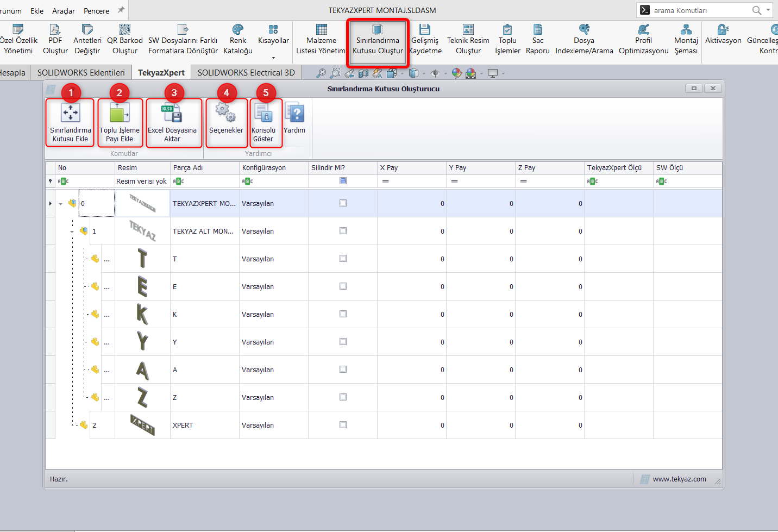Open SW Dosyalarını Farklı Formatlara Dönüştür
The height and width of the screenshot is (532, 778).
click(x=183, y=39)
